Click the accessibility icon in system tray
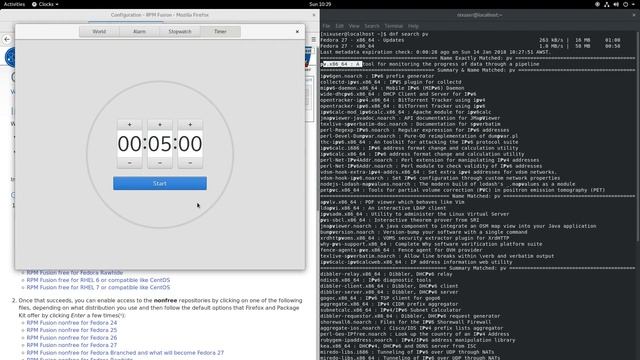The height and width of the screenshot is (360, 640). 597,4
